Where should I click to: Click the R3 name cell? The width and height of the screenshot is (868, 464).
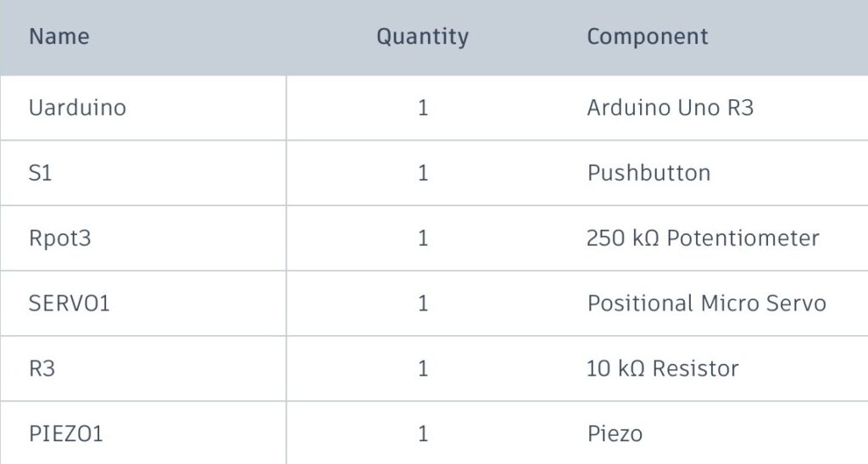(x=42, y=369)
